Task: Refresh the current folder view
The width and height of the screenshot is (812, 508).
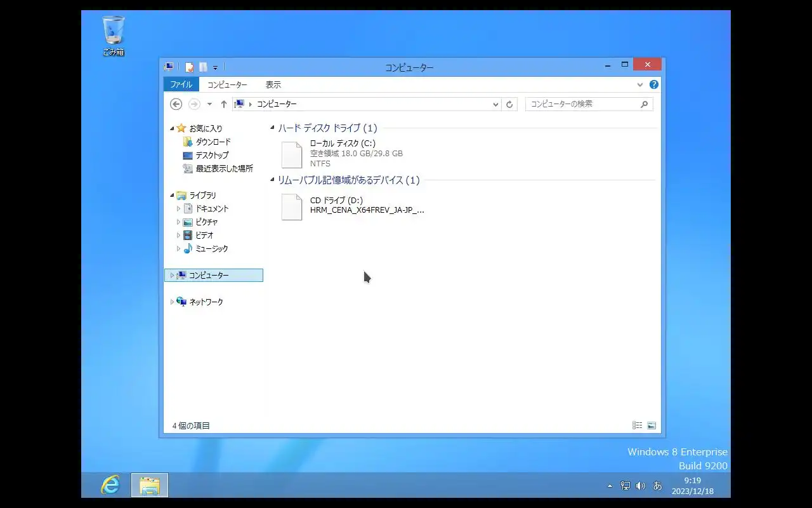Action: [509, 104]
